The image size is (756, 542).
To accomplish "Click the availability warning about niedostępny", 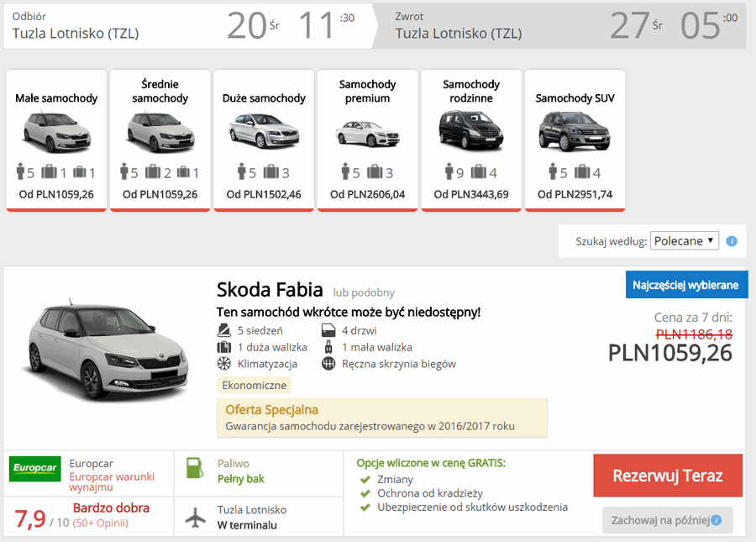I will click(349, 313).
